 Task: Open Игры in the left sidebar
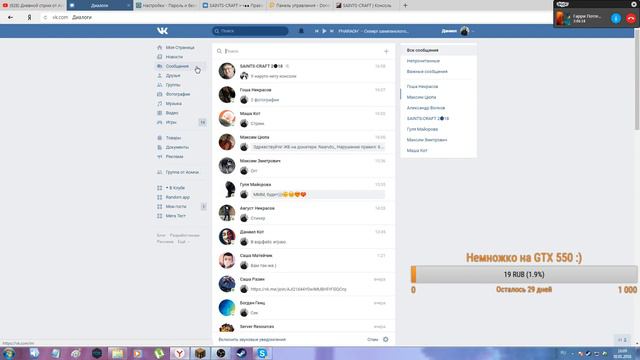(171, 122)
